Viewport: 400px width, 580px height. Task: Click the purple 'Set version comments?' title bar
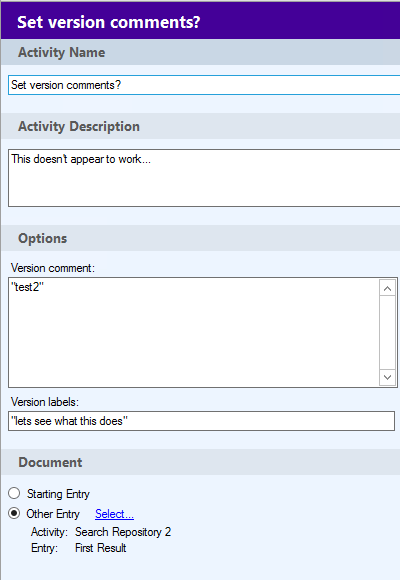click(200, 21)
